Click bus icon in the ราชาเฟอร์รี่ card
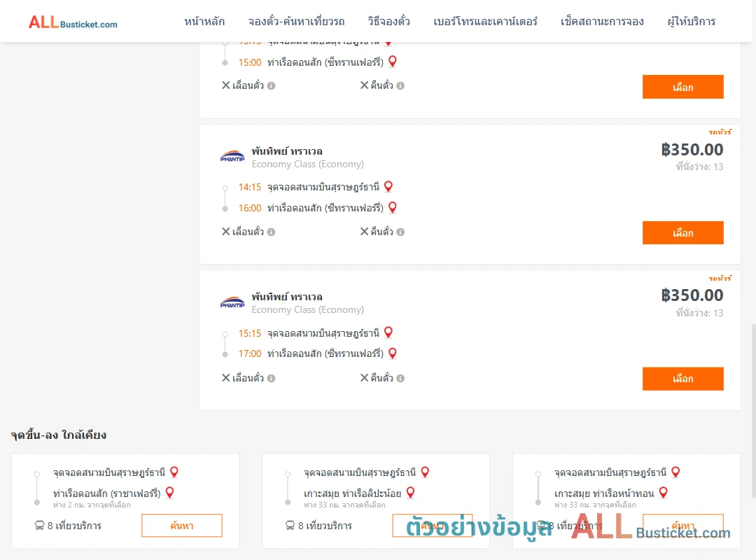Image resolution: width=756 pixels, height=560 pixels. [x=39, y=525]
